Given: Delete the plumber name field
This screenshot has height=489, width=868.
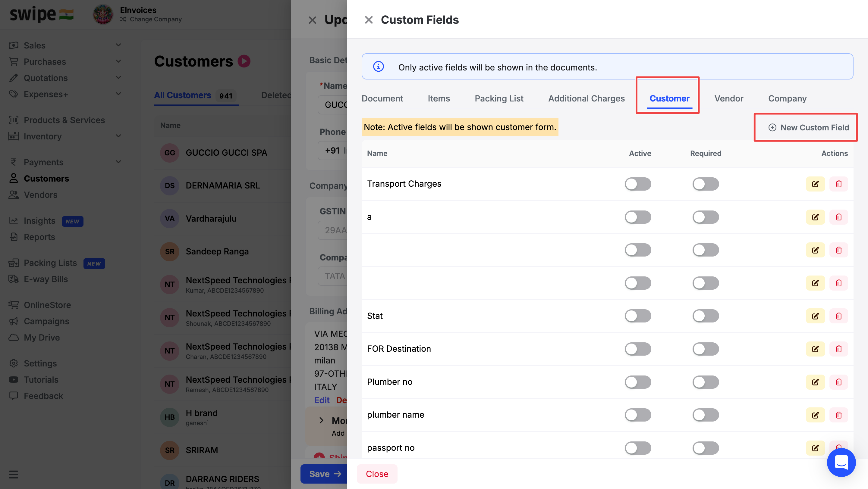Looking at the screenshot, I should click(838, 415).
